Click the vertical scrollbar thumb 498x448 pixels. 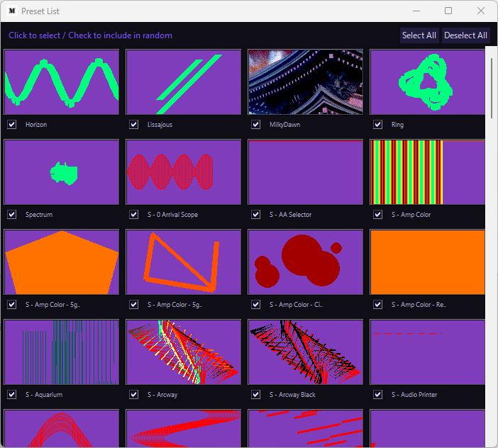[x=492, y=88]
